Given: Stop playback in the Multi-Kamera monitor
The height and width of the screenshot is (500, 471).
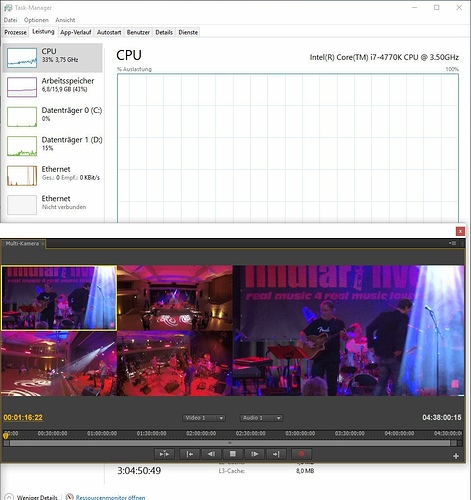Looking at the screenshot, I should click(x=233, y=454).
